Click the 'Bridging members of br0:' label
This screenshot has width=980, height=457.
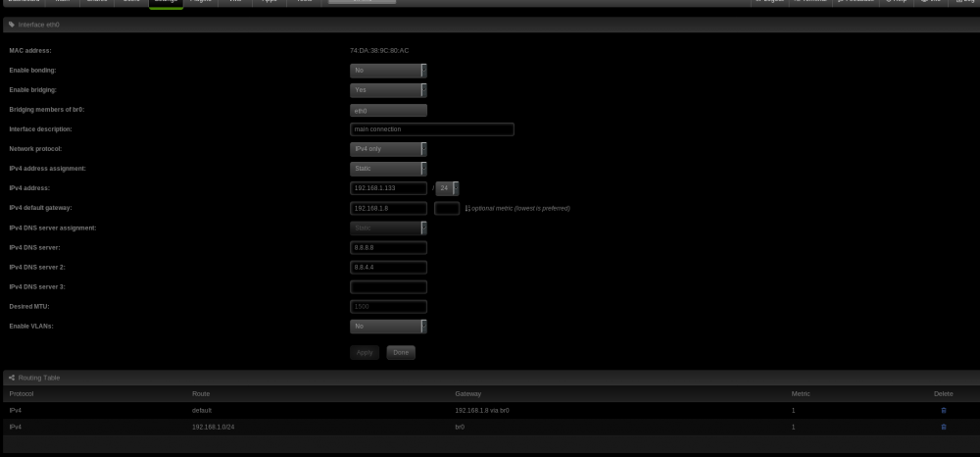(x=47, y=110)
